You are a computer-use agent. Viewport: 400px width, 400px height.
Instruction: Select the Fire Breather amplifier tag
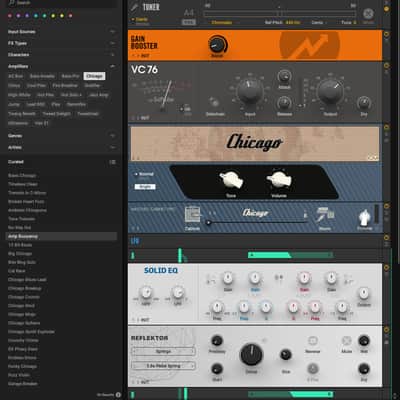65,85
